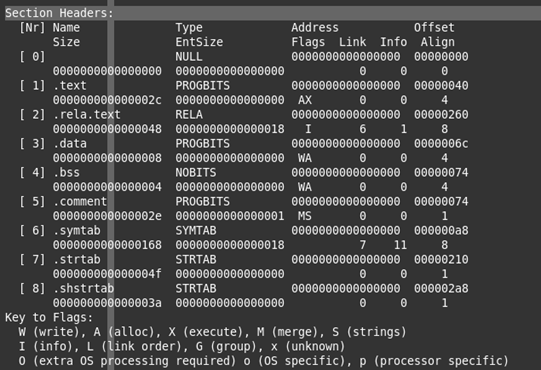Select the .strtab section name
The height and width of the screenshot is (370, 541).
point(77,260)
